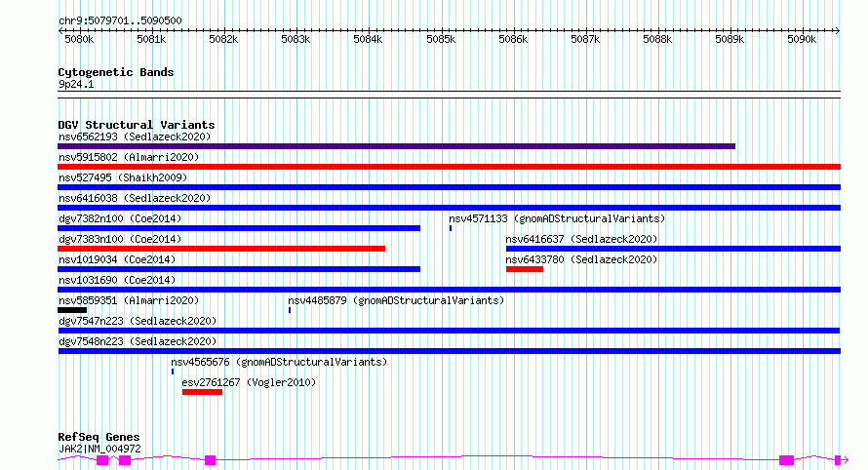
Task: Click the nsv6416637 (Sedlazeck2020) label text
Action: point(581,239)
